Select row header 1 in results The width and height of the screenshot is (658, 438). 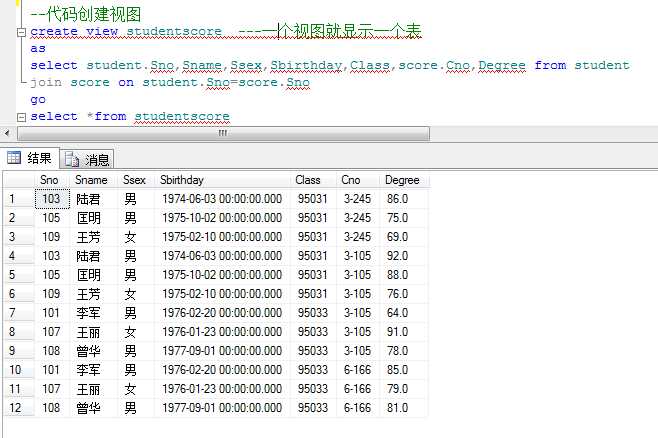point(19,199)
